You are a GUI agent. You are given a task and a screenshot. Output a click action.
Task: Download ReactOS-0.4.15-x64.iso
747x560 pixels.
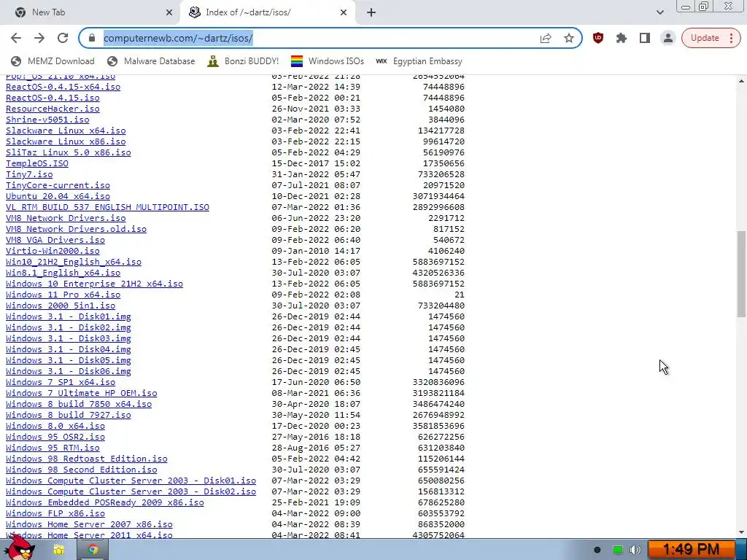point(63,87)
